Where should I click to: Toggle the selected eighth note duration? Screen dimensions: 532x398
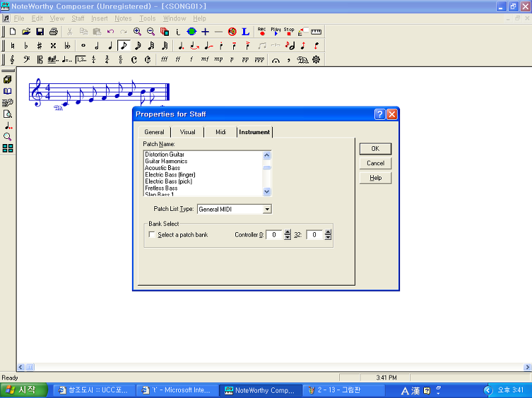pyautogui.click(x=124, y=45)
